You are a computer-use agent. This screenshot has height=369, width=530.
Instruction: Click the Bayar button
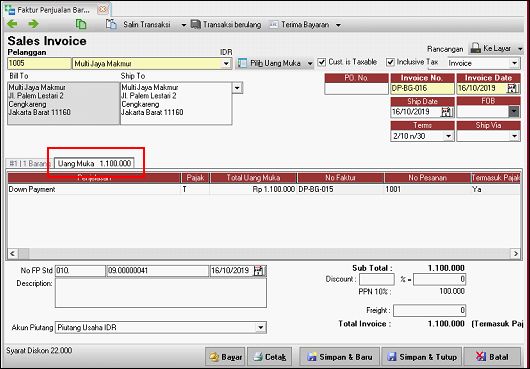225,357
